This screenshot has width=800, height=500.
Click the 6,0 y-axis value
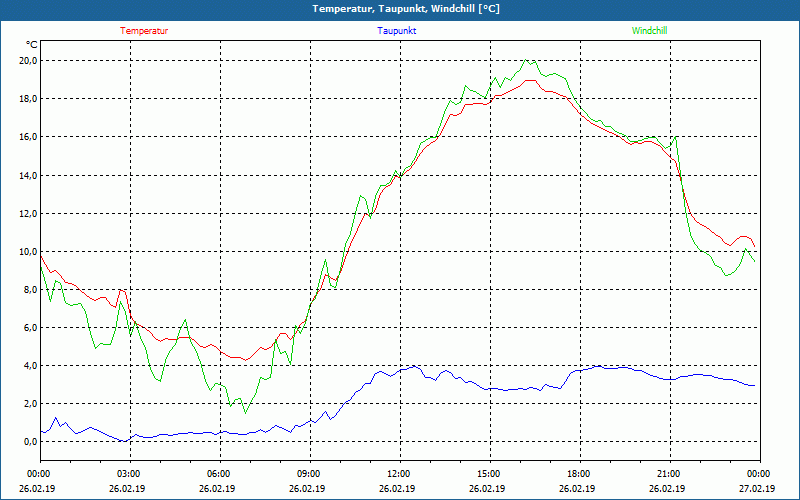[31, 328]
